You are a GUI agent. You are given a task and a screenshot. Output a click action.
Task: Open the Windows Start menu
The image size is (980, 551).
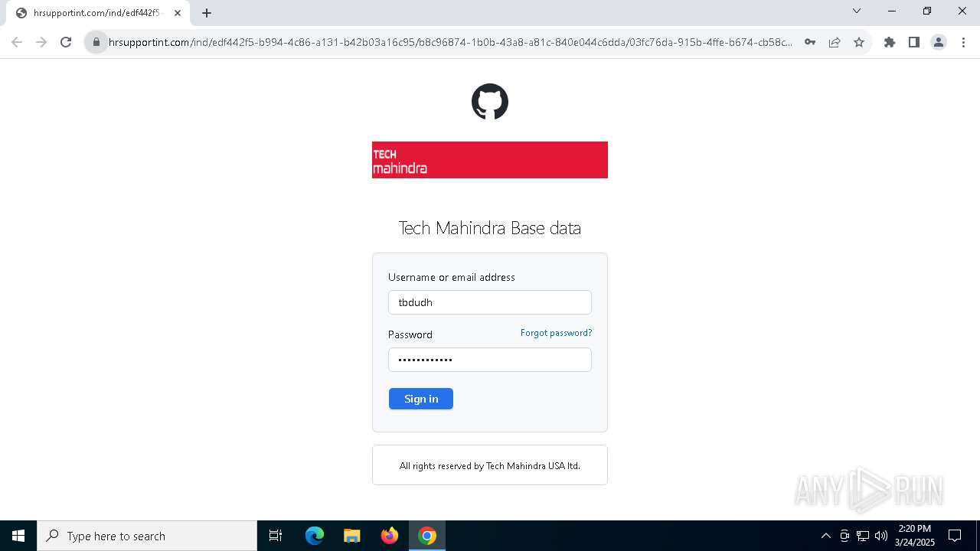[18, 536]
